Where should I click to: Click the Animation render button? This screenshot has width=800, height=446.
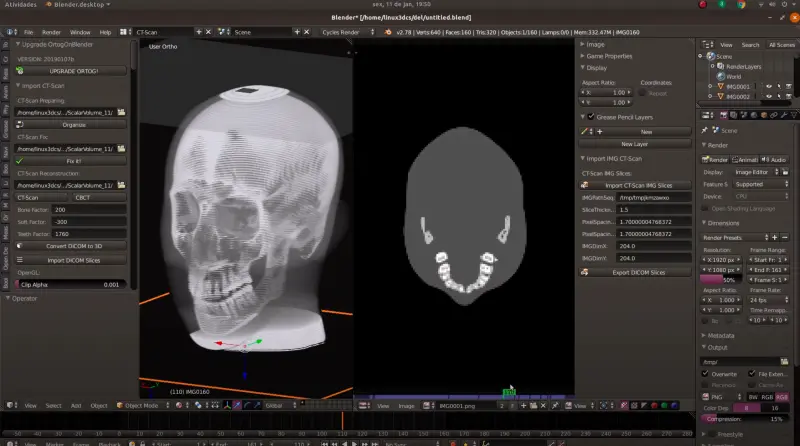(x=744, y=160)
